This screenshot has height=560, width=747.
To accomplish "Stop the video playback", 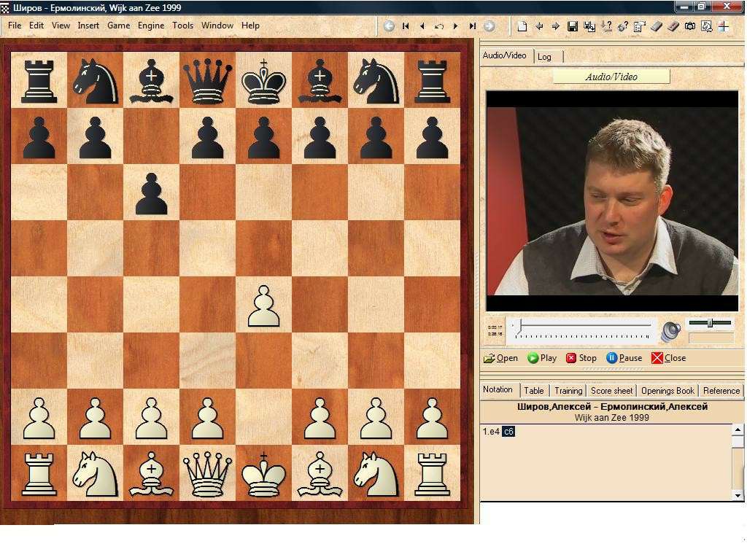I will [x=581, y=358].
